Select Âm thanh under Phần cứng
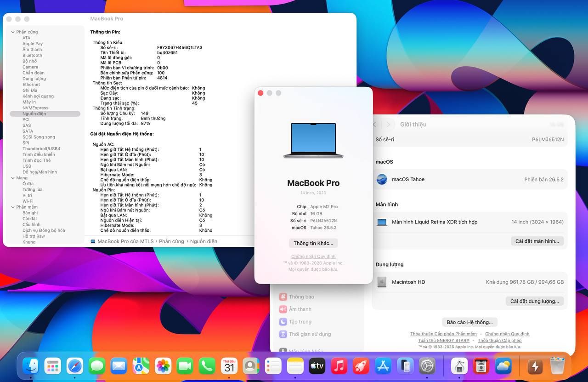 [x=32, y=50]
